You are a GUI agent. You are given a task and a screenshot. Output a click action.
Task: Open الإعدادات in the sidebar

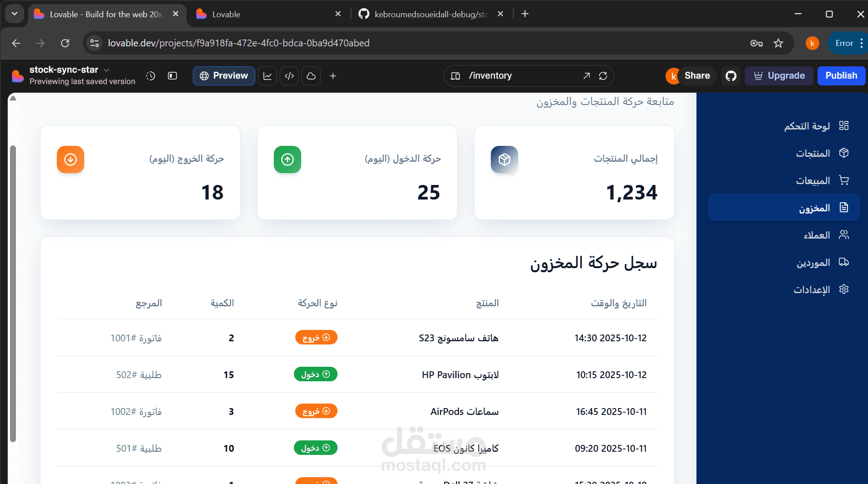point(784,289)
